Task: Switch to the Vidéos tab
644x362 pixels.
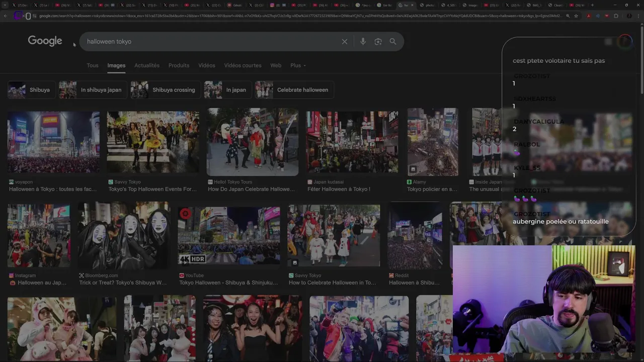Action: point(207,65)
